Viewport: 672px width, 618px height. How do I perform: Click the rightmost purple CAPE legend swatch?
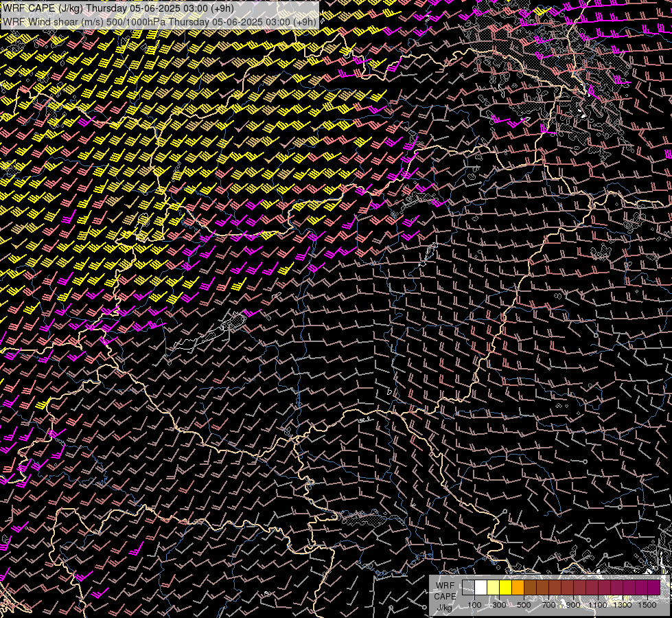654,588
